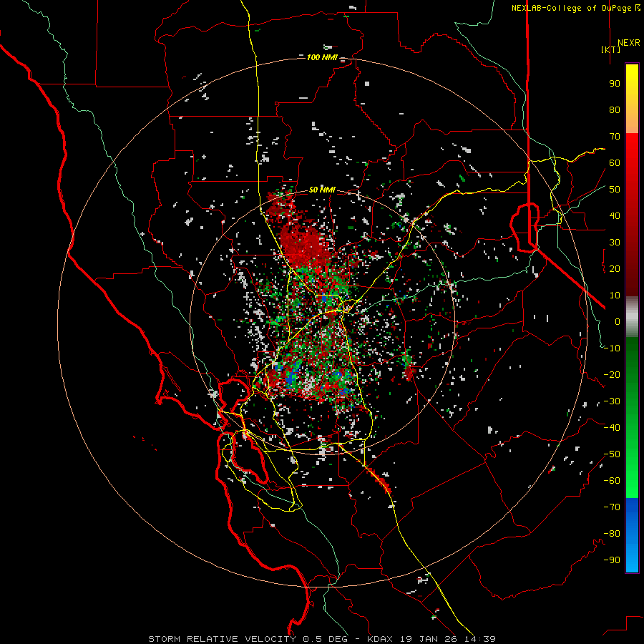Click the 60 value on velocity scale
The height and width of the screenshot is (644, 644).
click(x=615, y=162)
